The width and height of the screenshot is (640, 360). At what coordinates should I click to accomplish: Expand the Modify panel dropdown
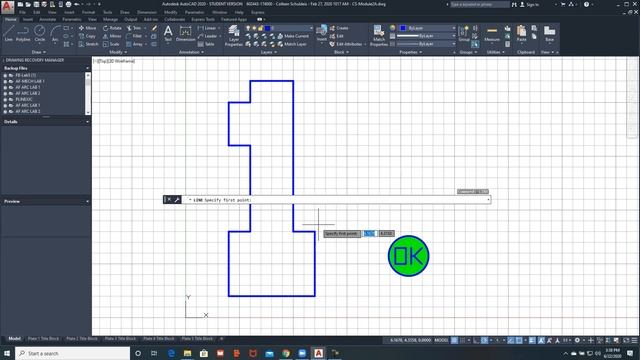[118, 52]
